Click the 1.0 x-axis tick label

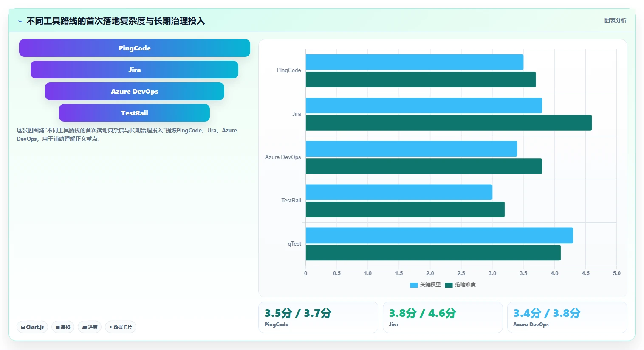[368, 274]
